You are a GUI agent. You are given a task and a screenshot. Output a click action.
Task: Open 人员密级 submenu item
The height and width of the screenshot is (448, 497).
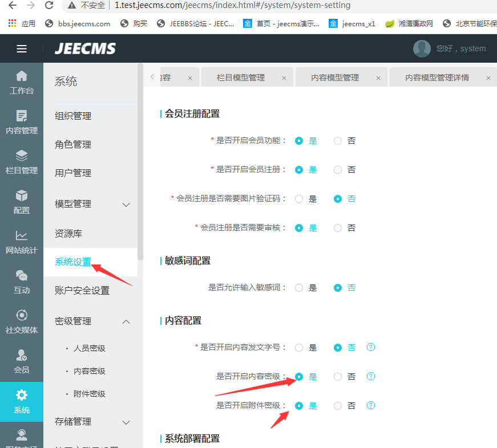pos(90,348)
